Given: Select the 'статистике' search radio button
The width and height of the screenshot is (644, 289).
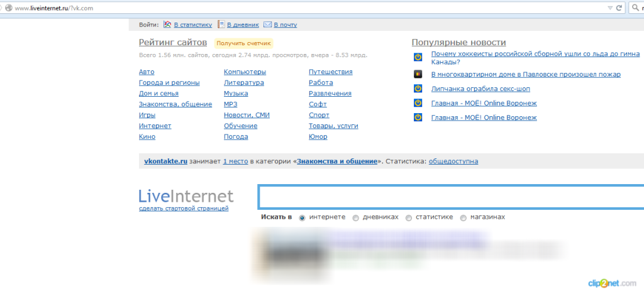Looking at the screenshot, I should [409, 217].
